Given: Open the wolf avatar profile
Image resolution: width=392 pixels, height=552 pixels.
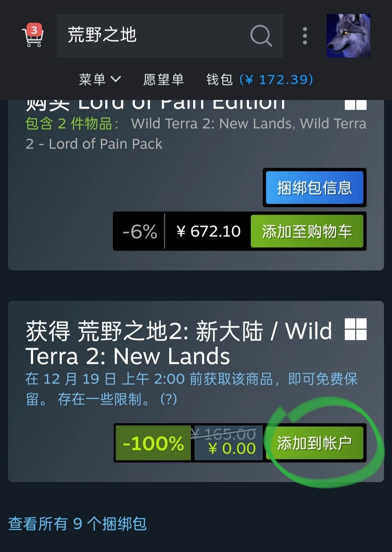Looking at the screenshot, I should click(x=348, y=36).
